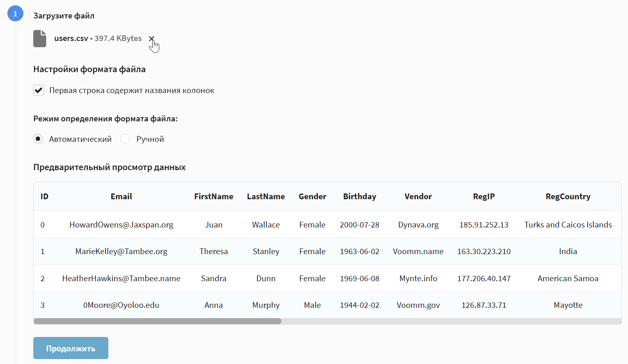
Task: Click first name Anna cell
Action: (x=214, y=305)
